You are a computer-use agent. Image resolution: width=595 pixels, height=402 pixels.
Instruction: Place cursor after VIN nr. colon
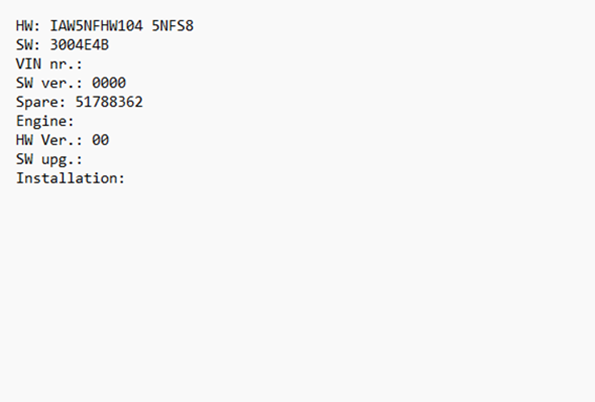pyautogui.click(x=83, y=64)
